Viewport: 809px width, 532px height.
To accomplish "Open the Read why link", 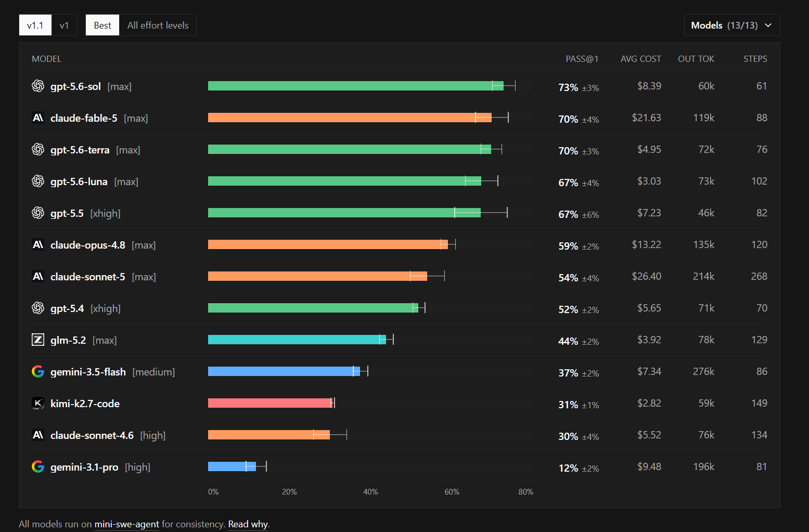I will (248, 524).
